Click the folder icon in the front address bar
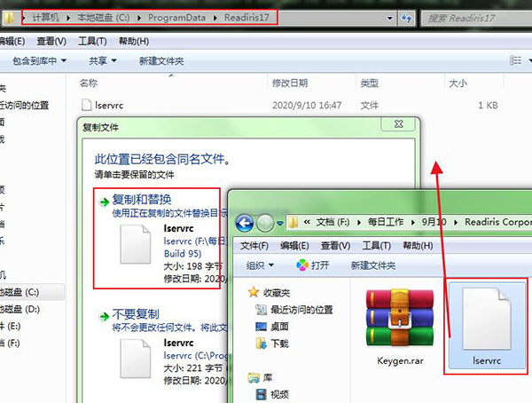Viewport: 532px width, 403px height. 293,223
